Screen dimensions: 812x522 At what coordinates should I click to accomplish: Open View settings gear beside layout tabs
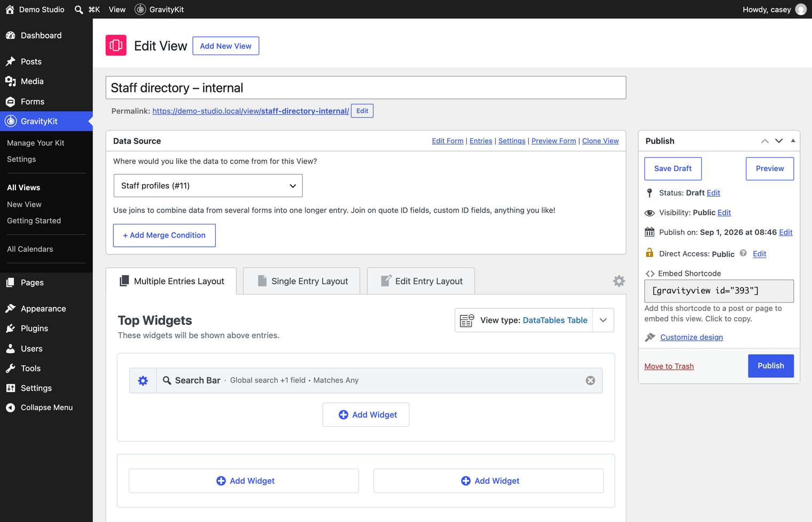click(x=619, y=281)
